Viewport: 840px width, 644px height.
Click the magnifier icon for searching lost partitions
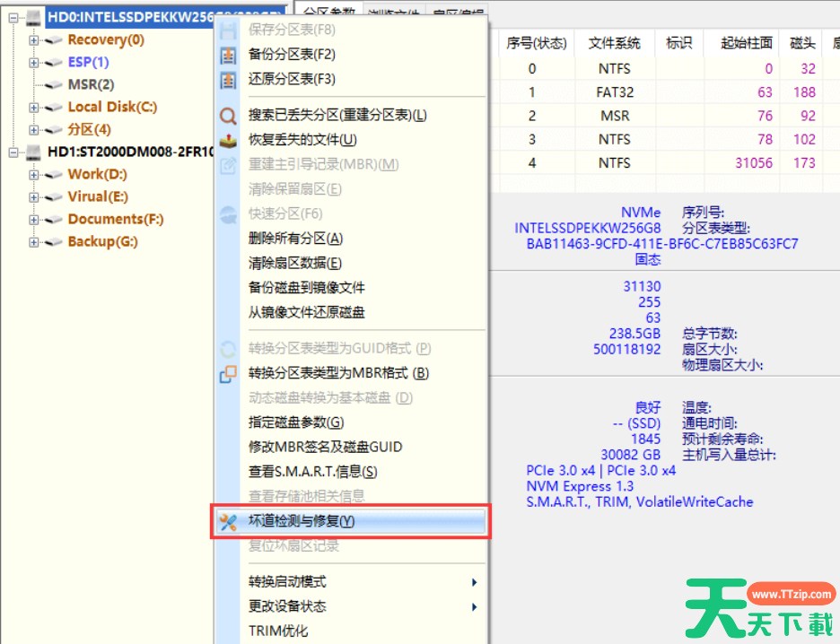click(228, 116)
